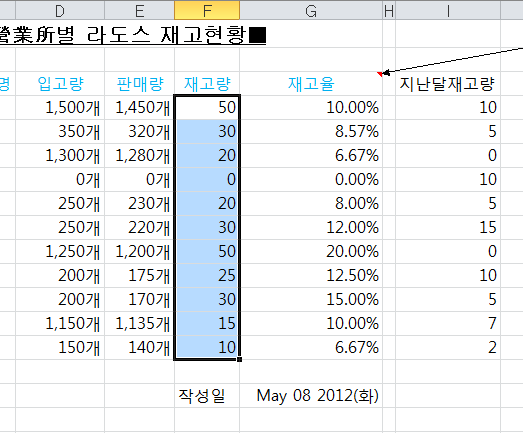Select the 15.00% cell
Image resolution: width=523 pixels, height=433 pixels.
point(311,300)
